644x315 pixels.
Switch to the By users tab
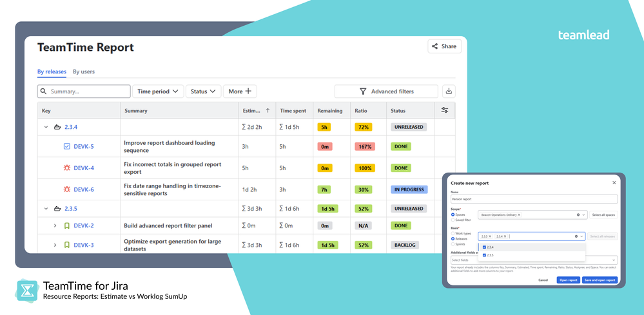coord(84,72)
